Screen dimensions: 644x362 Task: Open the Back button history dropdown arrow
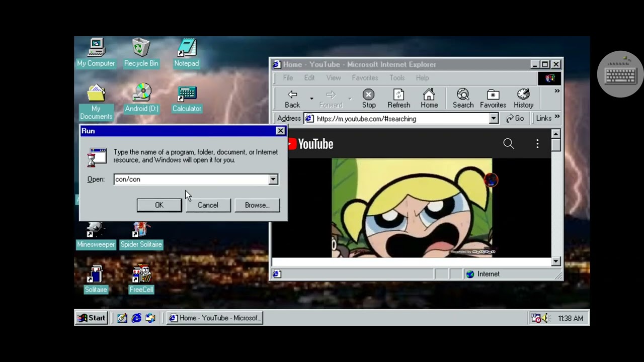coord(311,99)
